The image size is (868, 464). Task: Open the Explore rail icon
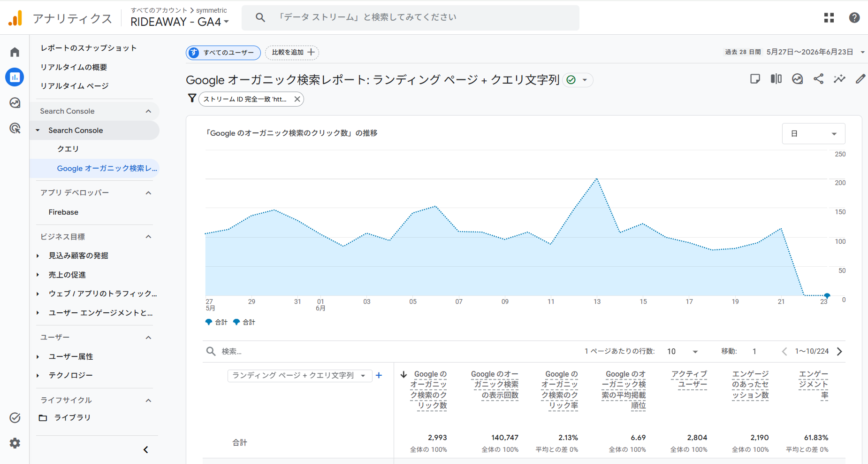[x=15, y=102]
